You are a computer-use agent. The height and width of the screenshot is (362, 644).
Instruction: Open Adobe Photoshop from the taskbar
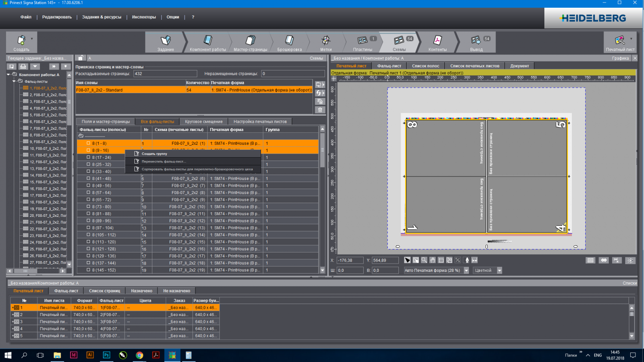click(106, 355)
